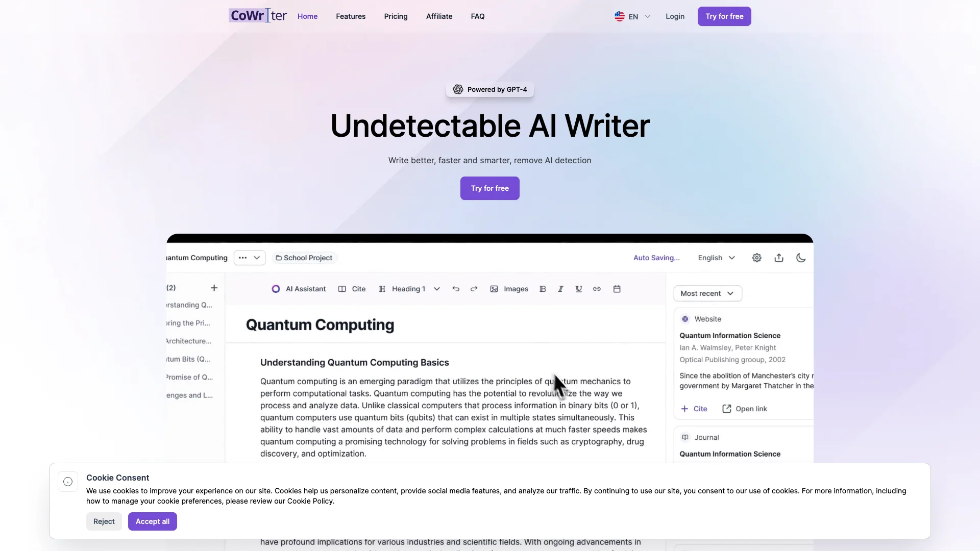Click the Link insertion icon
980x551 pixels.
pyautogui.click(x=596, y=289)
